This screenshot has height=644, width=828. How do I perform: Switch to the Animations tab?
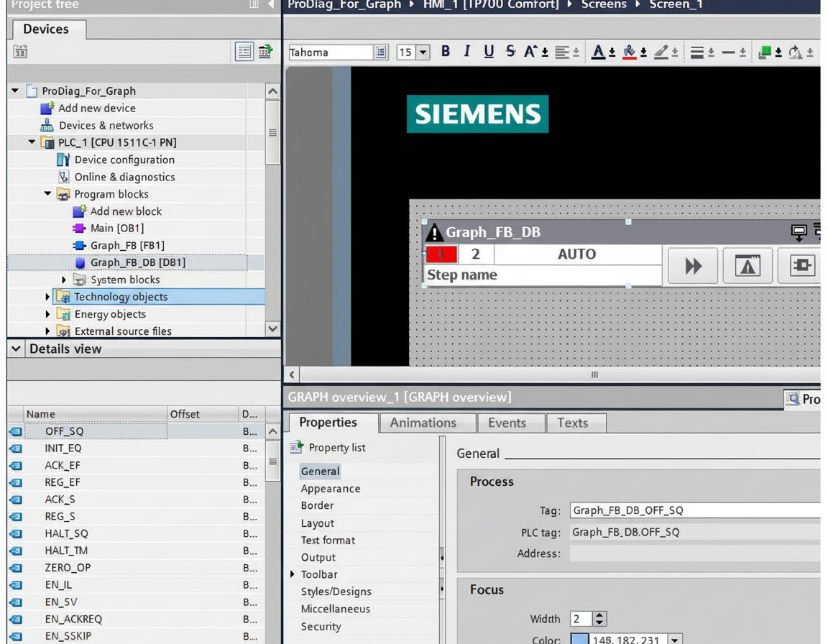(423, 423)
